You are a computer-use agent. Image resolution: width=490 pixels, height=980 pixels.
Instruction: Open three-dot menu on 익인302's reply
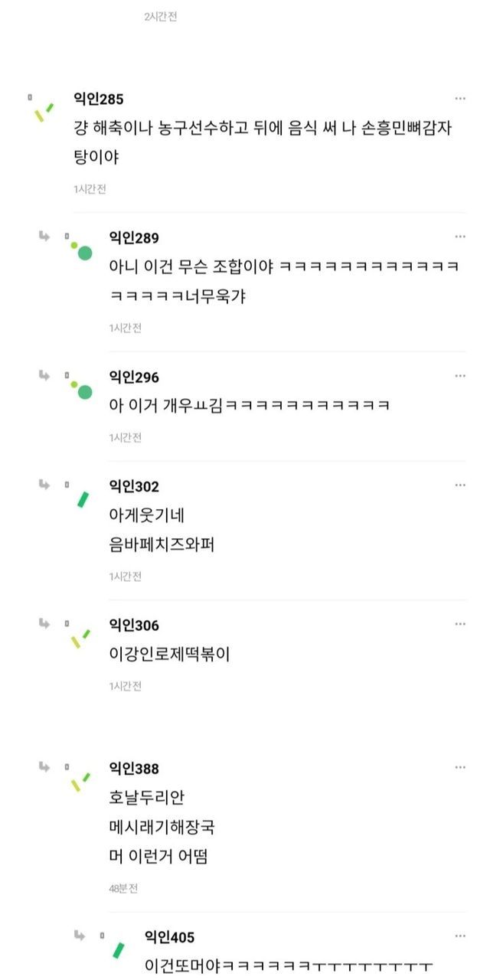tap(460, 485)
